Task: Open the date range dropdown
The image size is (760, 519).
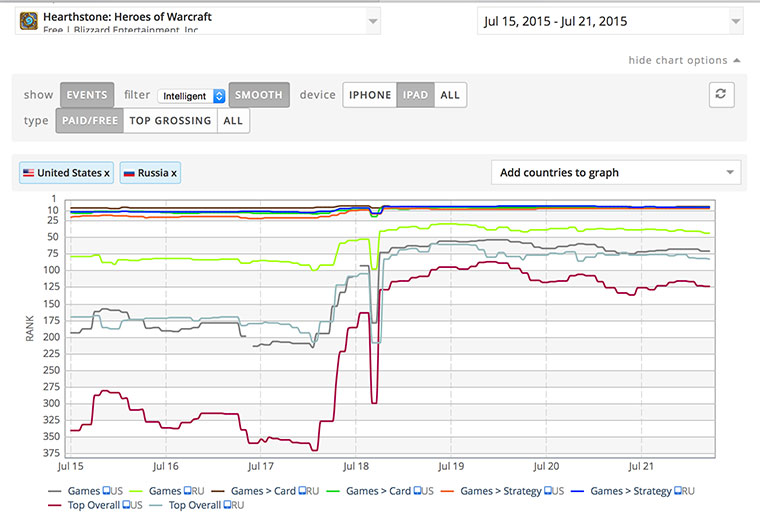Action: pos(610,21)
